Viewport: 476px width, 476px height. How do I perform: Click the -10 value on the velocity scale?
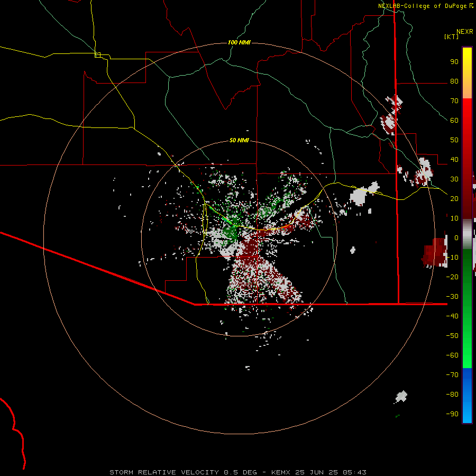(x=452, y=258)
